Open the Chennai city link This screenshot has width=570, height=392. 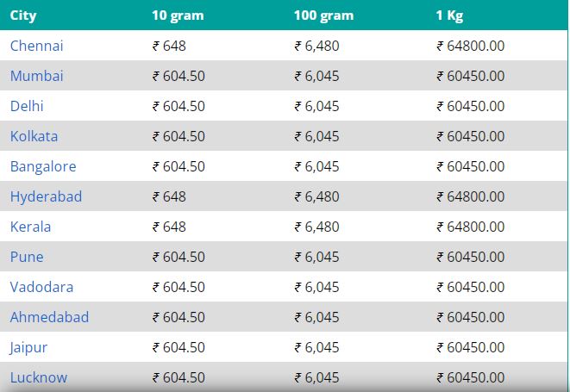[37, 46]
